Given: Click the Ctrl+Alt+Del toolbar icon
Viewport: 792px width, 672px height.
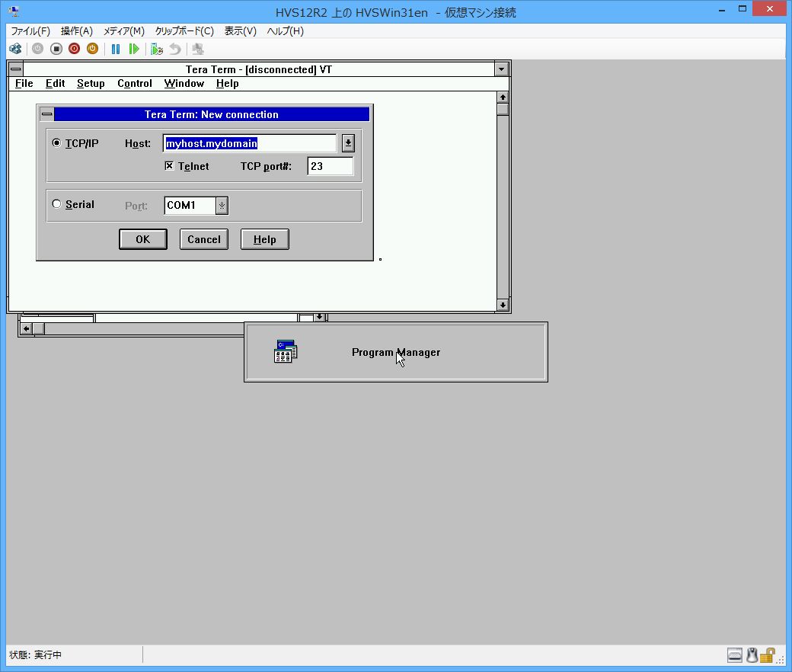Looking at the screenshot, I should tap(16, 49).
